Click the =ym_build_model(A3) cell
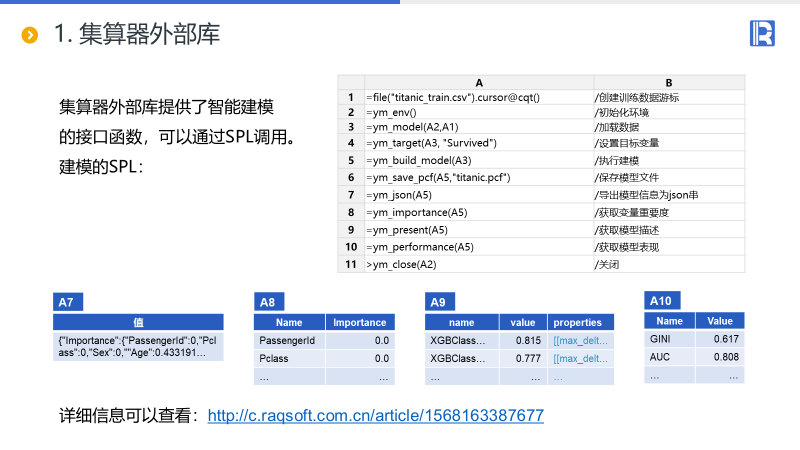Image resolution: width=800 pixels, height=450 pixels. (x=479, y=160)
